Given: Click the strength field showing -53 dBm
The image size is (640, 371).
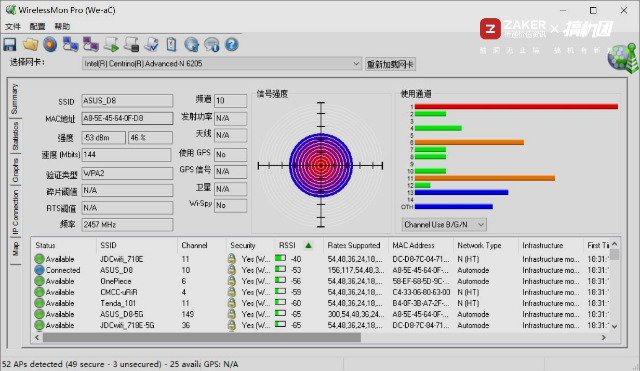Looking at the screenshot, I should (x=104, y=138).
